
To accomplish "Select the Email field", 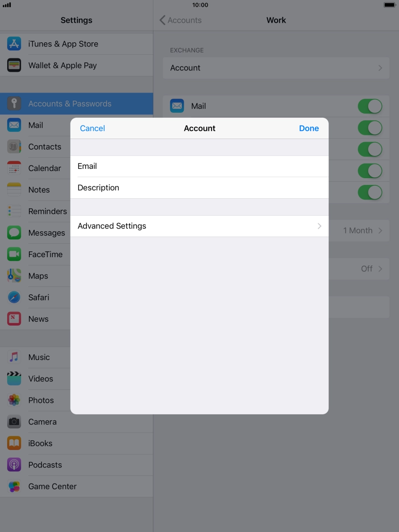I will 199,166.
